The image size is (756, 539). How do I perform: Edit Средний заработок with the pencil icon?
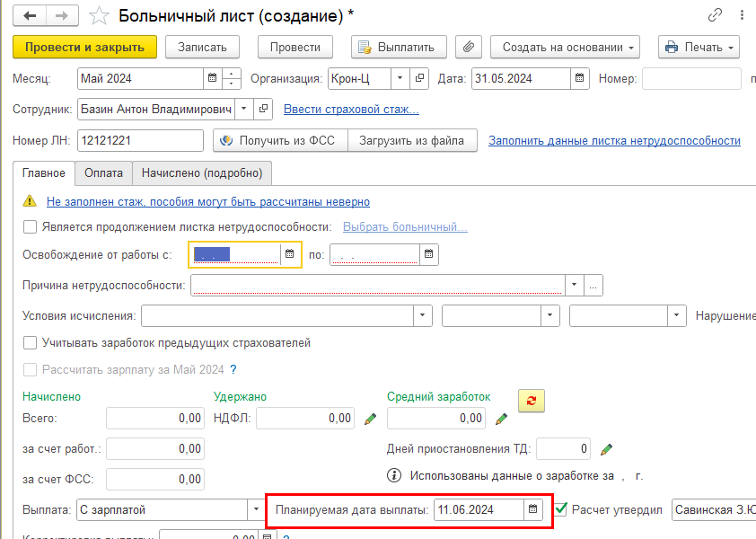click(x=502, y=419)
